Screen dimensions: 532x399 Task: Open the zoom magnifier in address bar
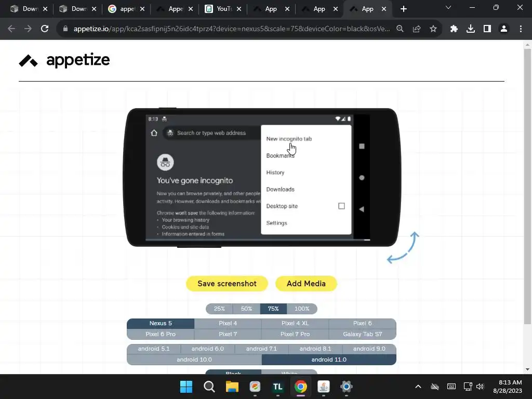(400, 29)
